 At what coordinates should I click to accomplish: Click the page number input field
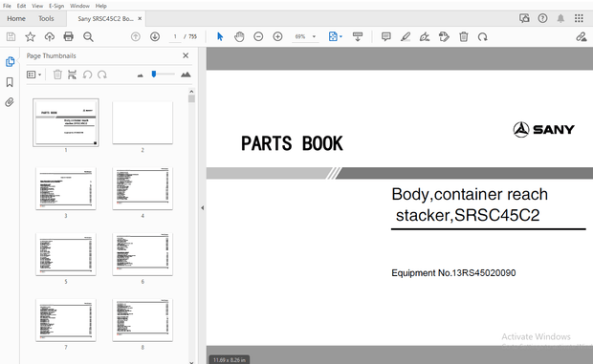tap(175, 36)
